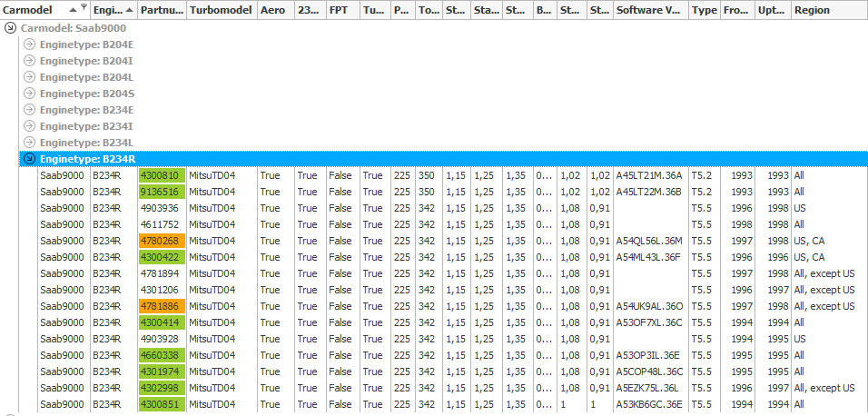Collapse the Carmodel: Saab9000 group

coord(10,29)
